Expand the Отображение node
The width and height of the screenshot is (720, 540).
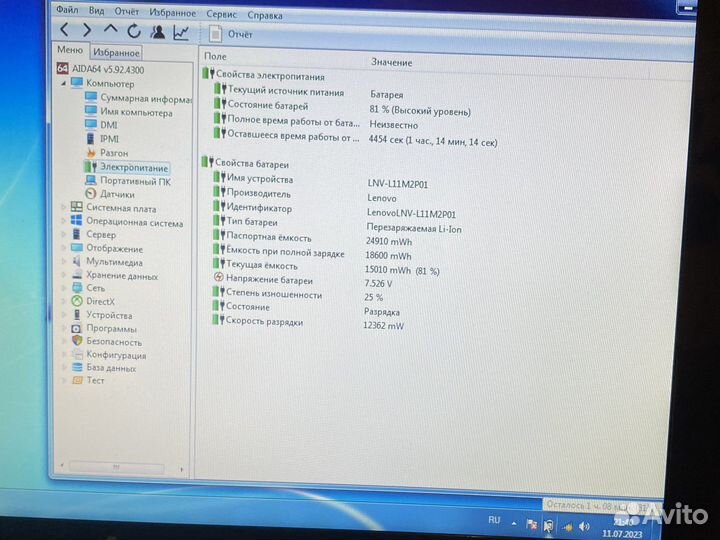point(63,248)
